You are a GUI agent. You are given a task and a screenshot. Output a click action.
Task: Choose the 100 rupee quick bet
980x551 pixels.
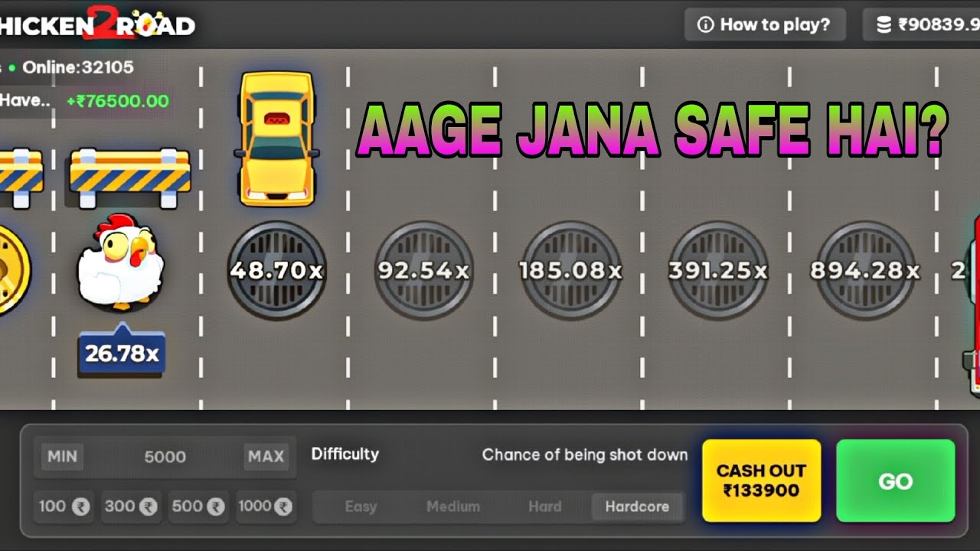click(64, 507)
